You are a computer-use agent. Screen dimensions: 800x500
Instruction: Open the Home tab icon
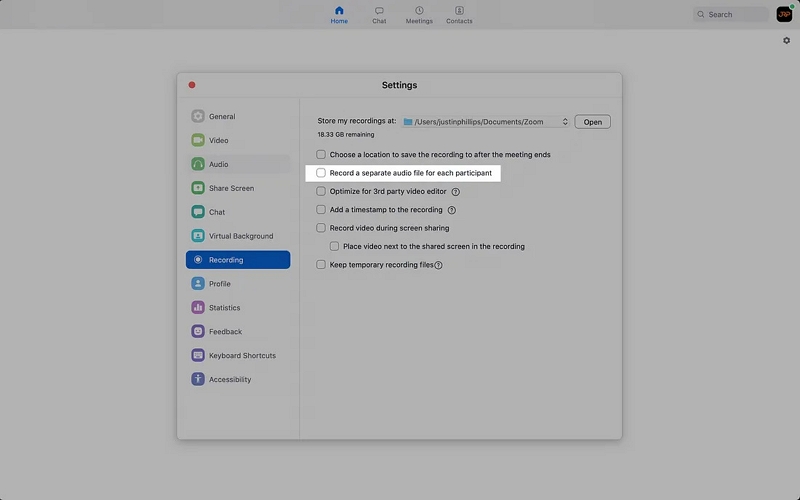tap(339, 11)
